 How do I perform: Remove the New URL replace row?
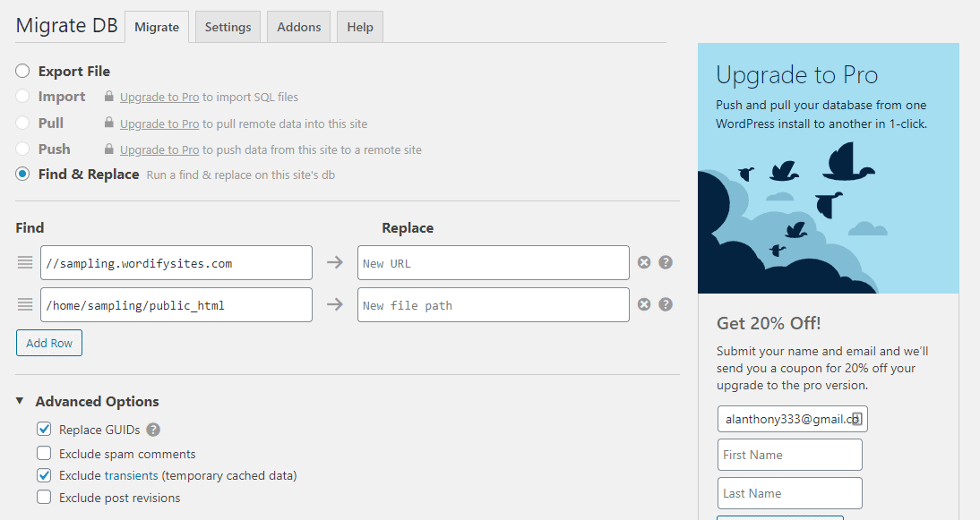(x=644, y=262)
